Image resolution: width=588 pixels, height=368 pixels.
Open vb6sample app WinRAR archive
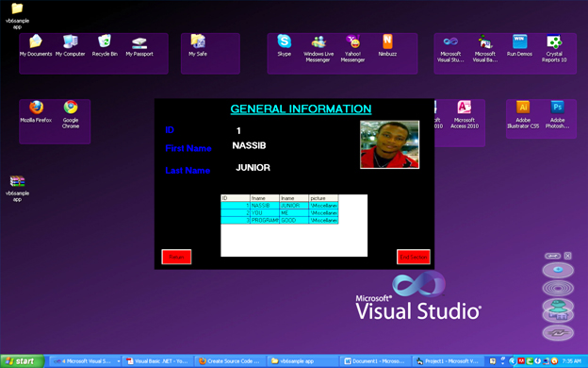coord(17,189)
